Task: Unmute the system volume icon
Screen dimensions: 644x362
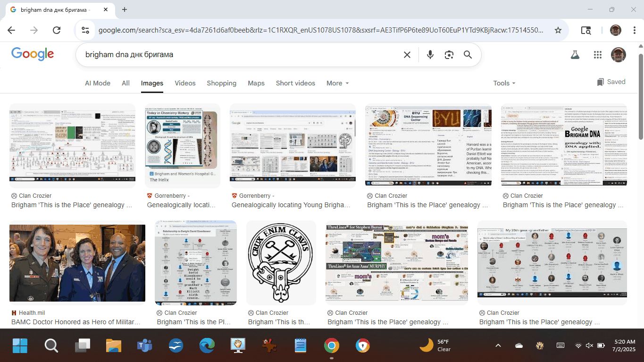Action: click(x=589, y=345)
